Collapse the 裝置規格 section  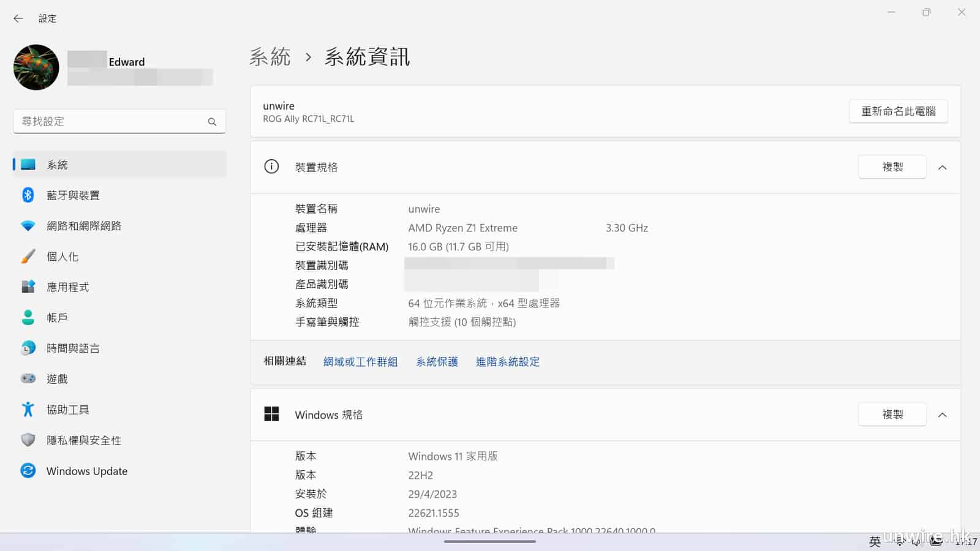pos(942,167)
